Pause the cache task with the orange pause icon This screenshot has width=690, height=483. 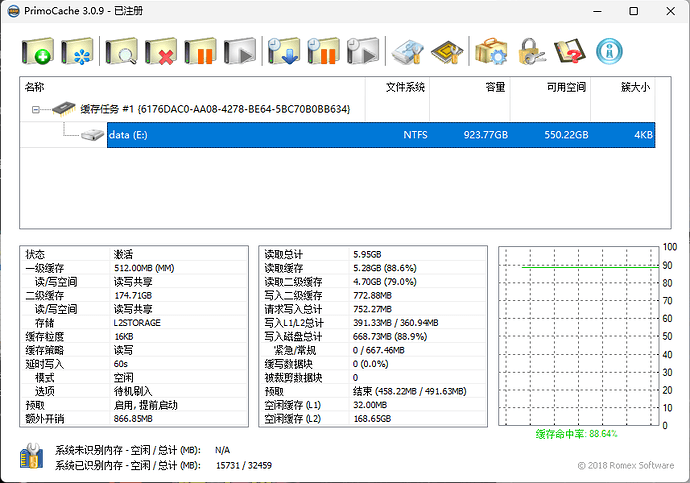(x=200, y=51)
